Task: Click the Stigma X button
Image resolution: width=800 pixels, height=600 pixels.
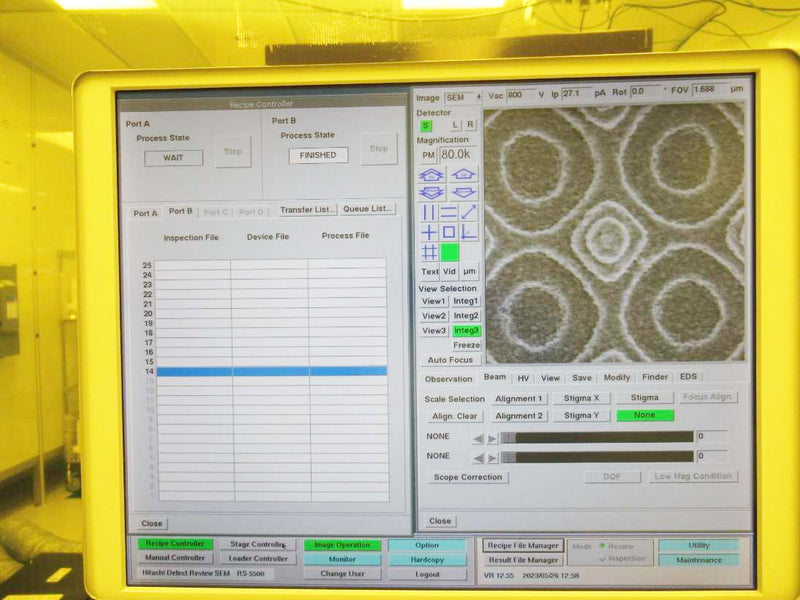Action: coord(581,398)
